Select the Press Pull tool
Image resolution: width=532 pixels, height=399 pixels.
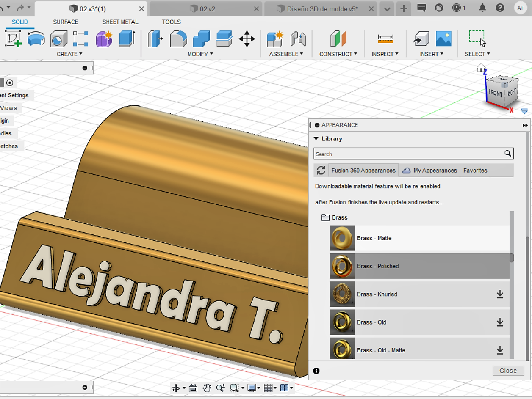[x=155, y=39]
